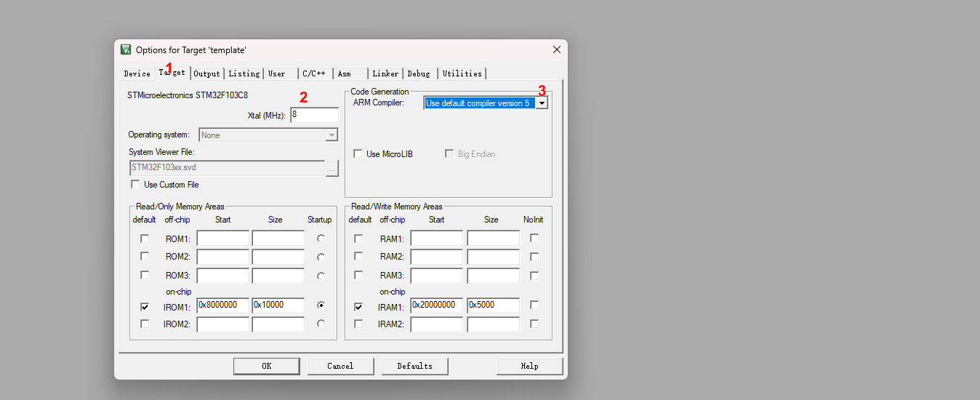
Task: Click the ROM1 Size field
Action: point(278,239)
